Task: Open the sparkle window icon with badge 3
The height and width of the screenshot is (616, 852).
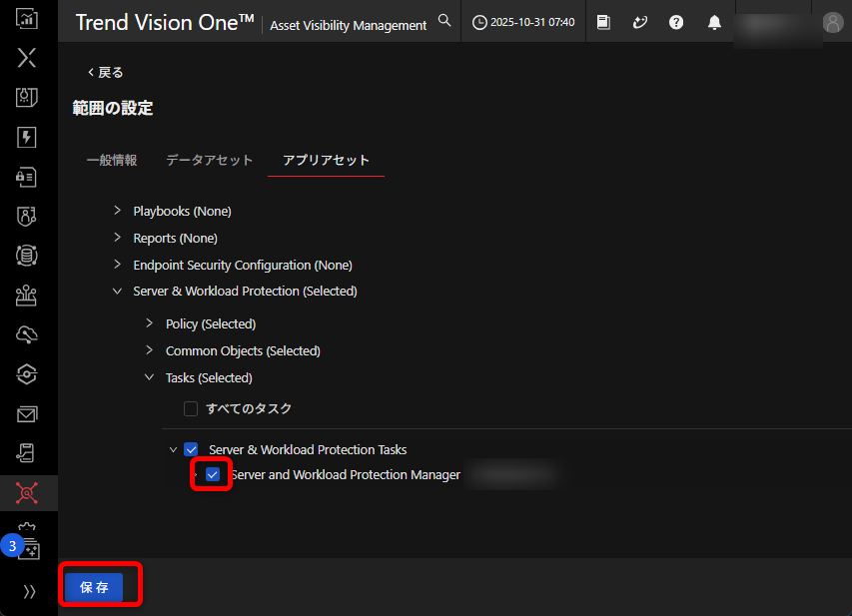Action: 28,549
